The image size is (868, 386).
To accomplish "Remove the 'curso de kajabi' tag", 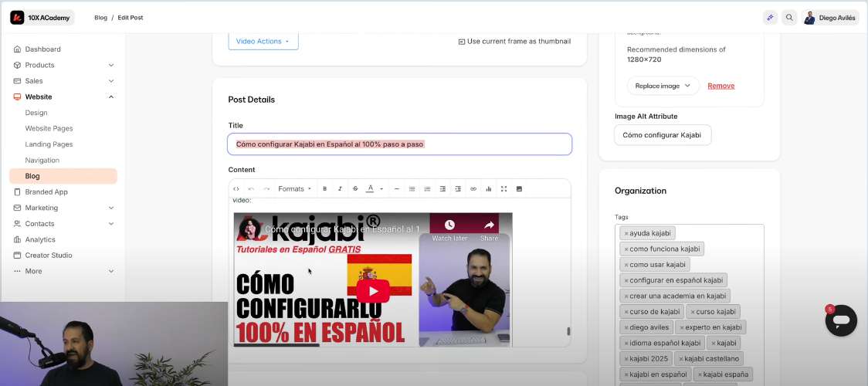I will 626,312.
